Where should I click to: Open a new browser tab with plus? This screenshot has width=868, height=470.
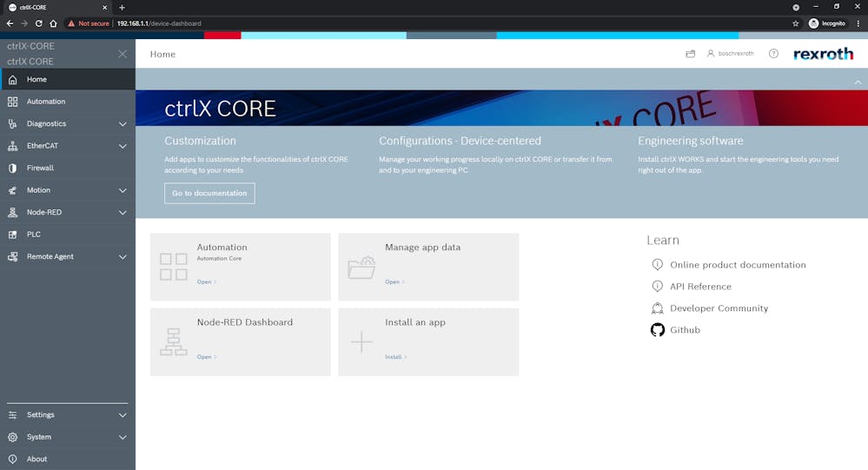tap(122, 7)
